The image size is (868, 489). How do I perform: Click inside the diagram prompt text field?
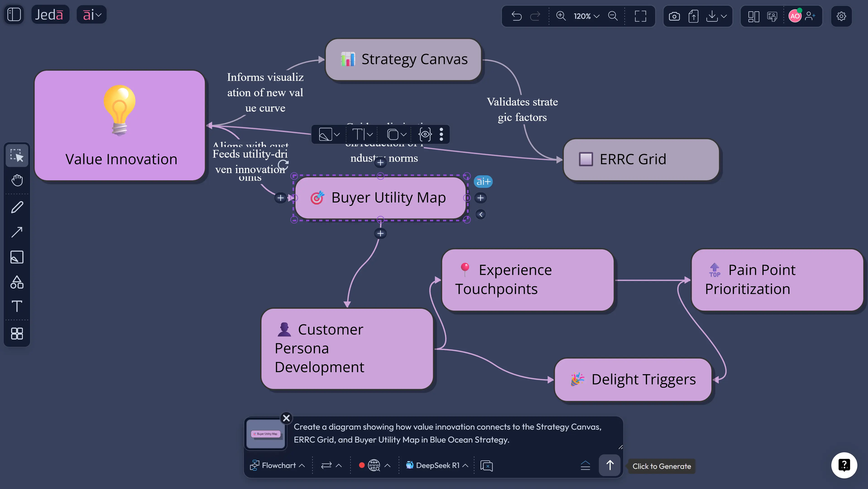(x=438, y=433)
